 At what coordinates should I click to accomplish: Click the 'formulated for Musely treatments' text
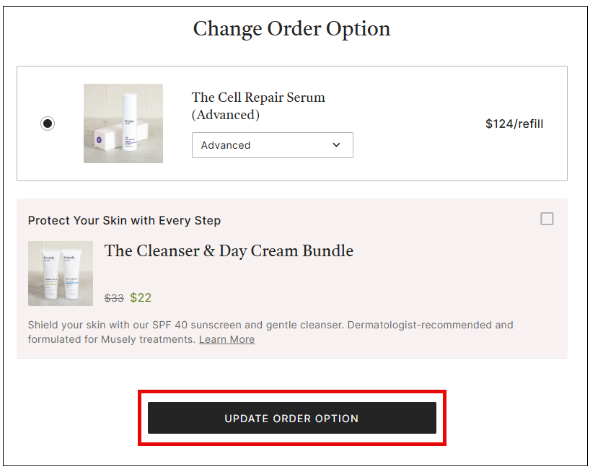click(111, 340)
